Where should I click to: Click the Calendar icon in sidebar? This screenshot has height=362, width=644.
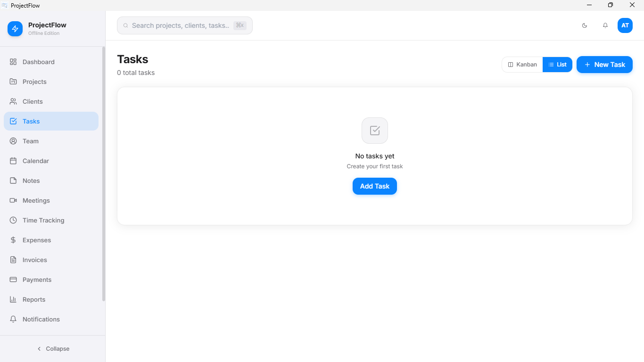tap(13, 161)
